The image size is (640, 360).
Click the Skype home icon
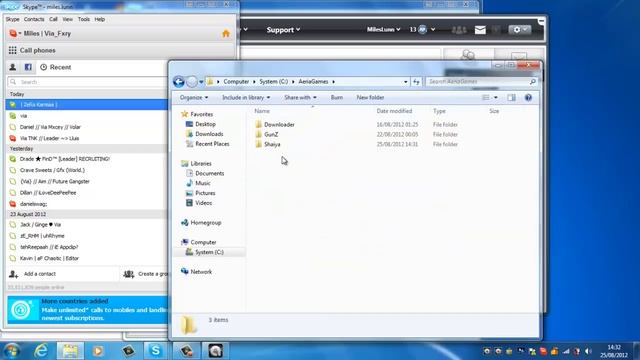click(x=226, y=34)
